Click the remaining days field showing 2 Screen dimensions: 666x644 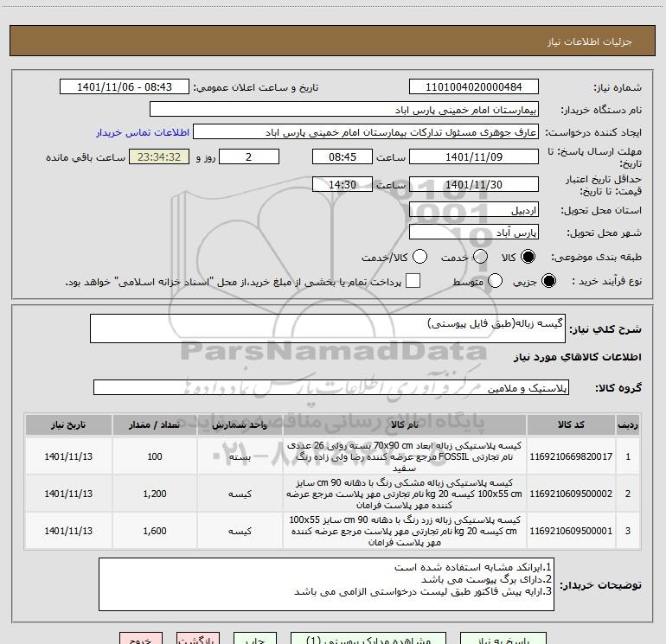click(249, 156)
